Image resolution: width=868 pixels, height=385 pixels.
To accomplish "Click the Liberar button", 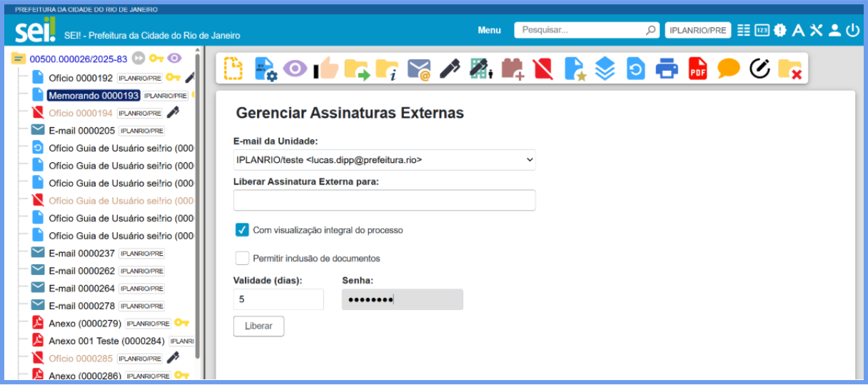I will click(258, 326).
